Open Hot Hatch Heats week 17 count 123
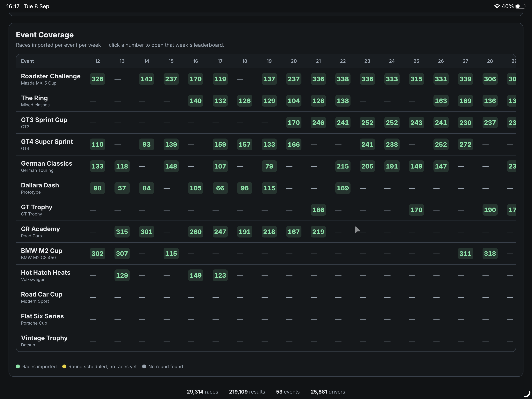Viewport: 532px width, 399px height. pyautogui.click(x=220, y=275)
